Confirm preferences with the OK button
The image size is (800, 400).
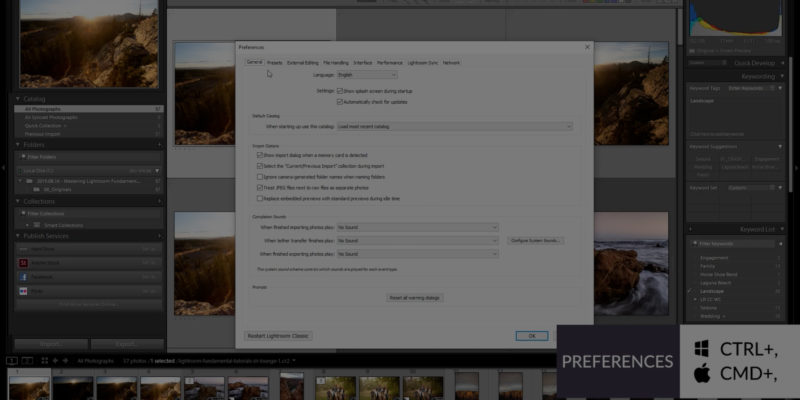tap(532, 336)
